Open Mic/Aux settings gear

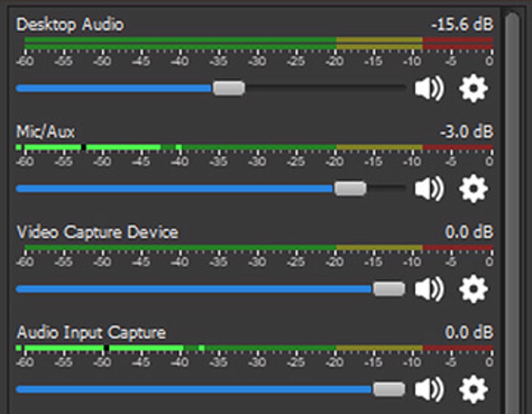tap(473, 188)
